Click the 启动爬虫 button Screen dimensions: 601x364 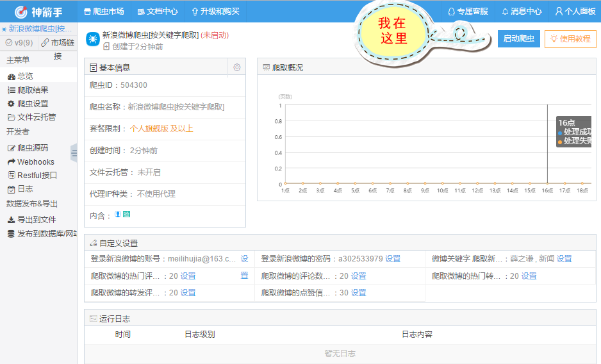518,38
